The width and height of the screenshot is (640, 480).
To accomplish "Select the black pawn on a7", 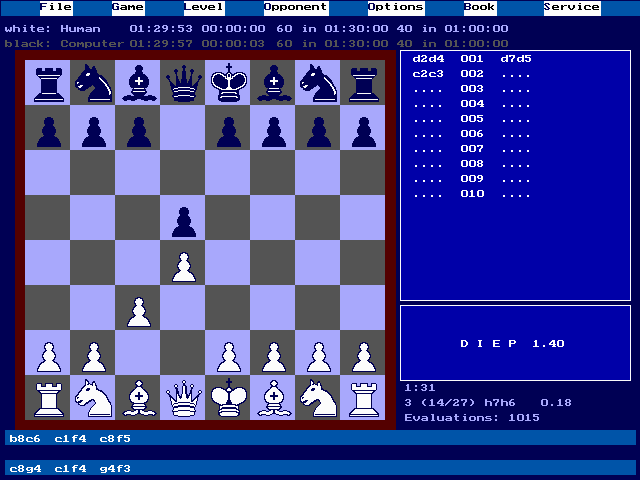I will [49, 132].
